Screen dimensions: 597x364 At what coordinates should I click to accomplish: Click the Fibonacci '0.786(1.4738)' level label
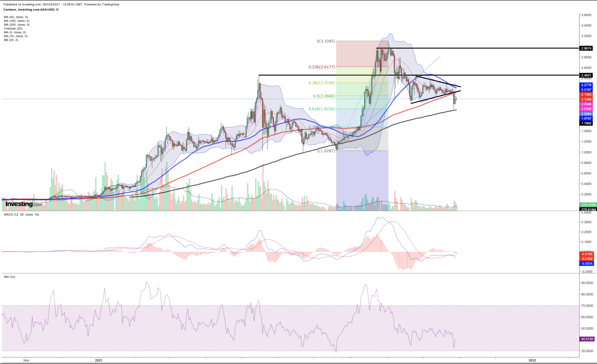coord(322,127)
